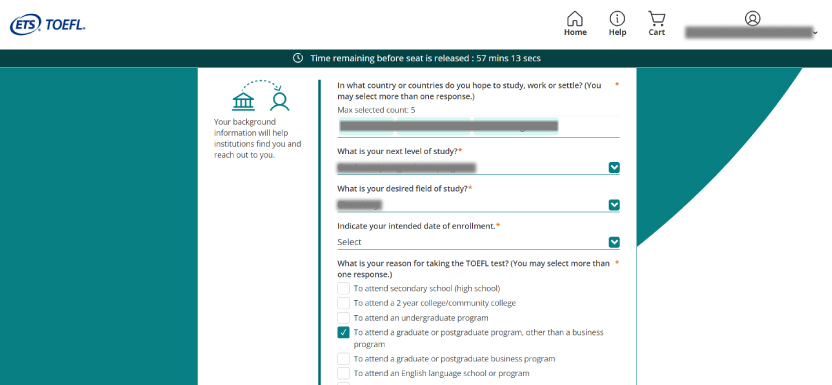The height and width of the screenshot is (385, 832).
Task: Click the 'Help' label in header
Action: click(x=617, y=32)
